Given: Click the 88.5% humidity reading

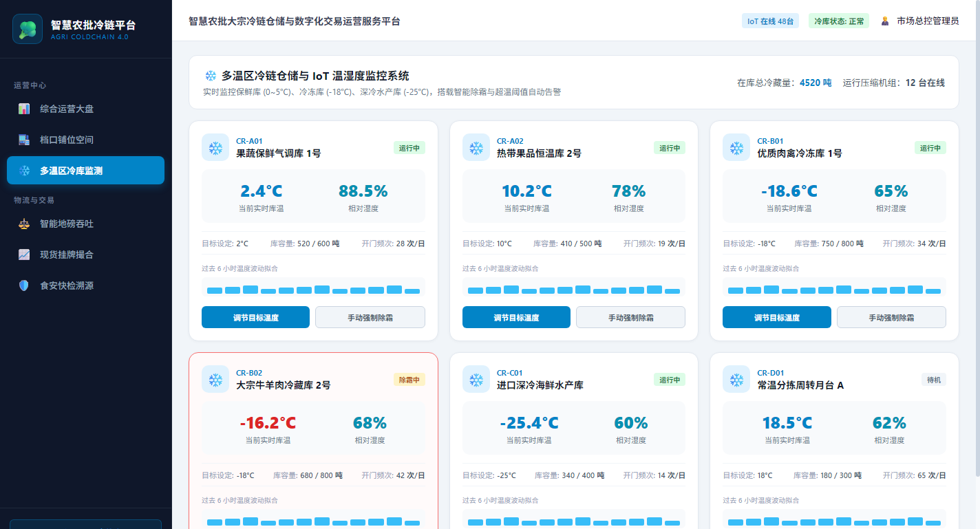Looking at the screenshot, I should (363, 191).
